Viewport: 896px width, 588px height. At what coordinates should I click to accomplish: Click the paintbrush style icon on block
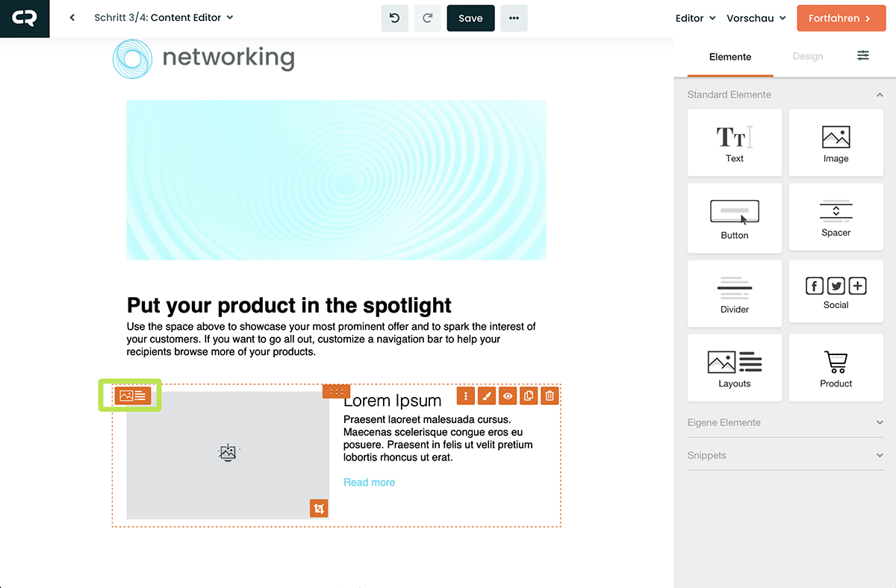[x=486, y=396]
